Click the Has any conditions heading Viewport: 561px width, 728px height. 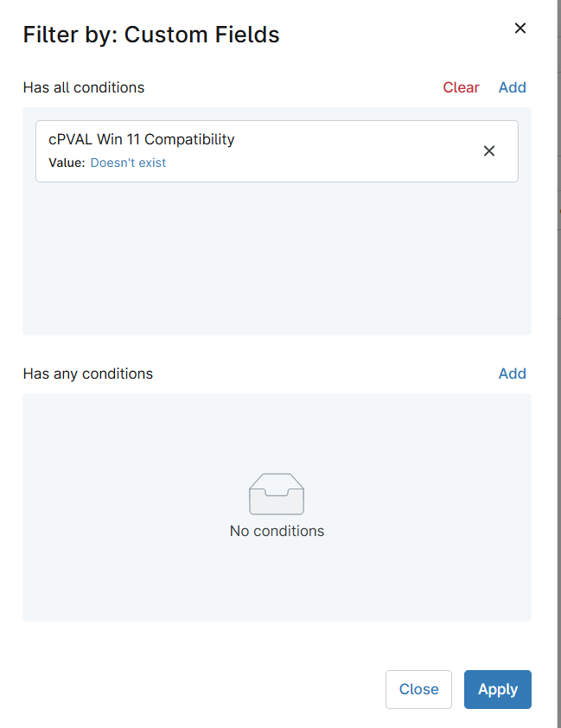click(88, 374)
